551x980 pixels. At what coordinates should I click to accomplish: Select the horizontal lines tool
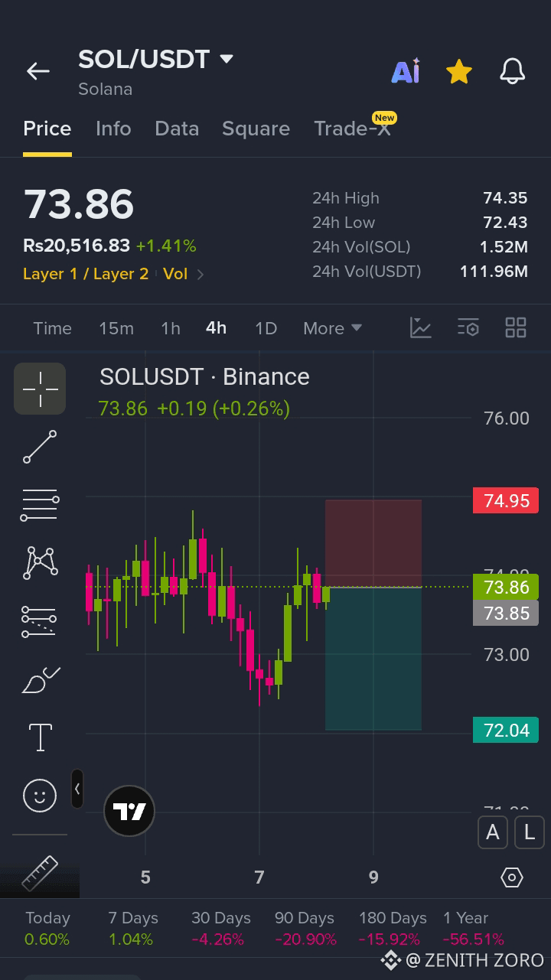click(x=40, y=505)
